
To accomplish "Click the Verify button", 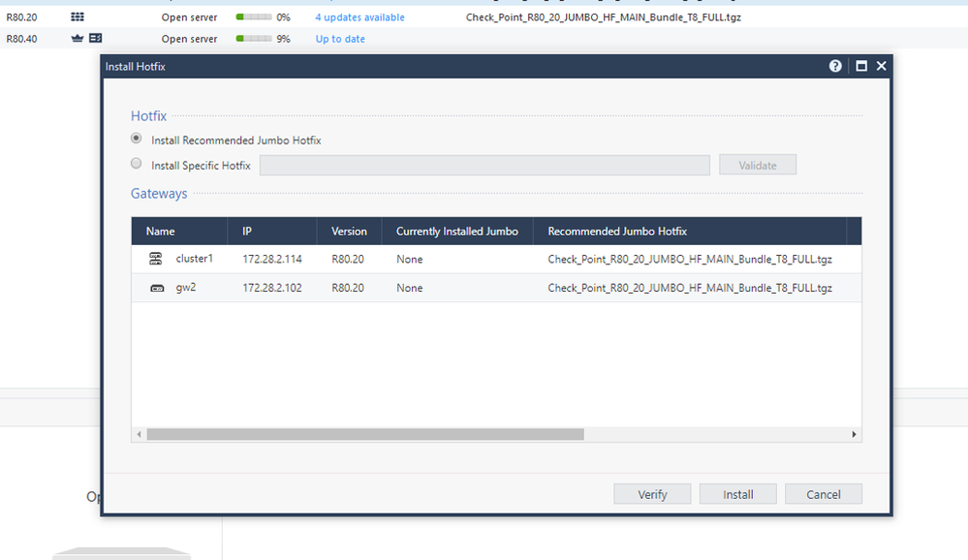I will [x=652, y=494].
